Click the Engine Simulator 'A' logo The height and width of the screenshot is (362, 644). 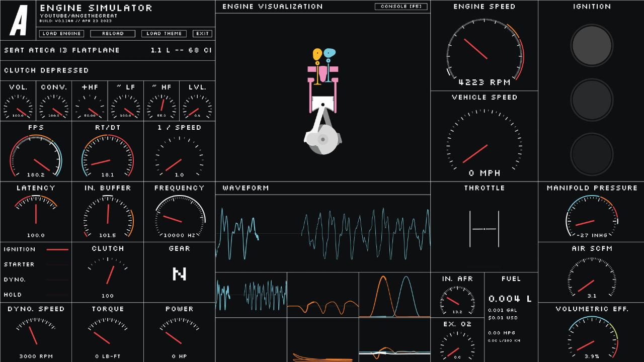coord(18,20)
